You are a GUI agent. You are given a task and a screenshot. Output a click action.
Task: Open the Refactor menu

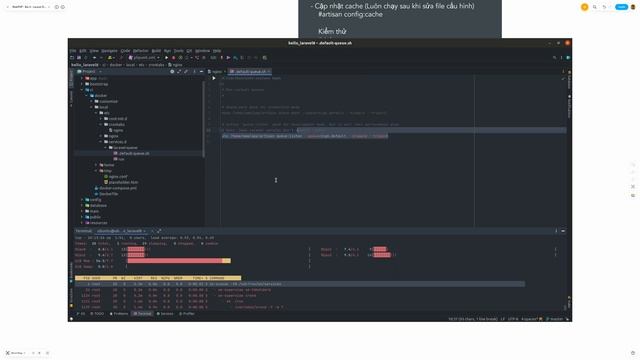tap(141, 51)
